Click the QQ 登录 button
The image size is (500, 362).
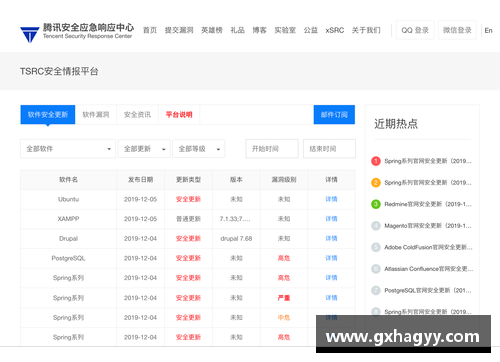coord(415,30)
